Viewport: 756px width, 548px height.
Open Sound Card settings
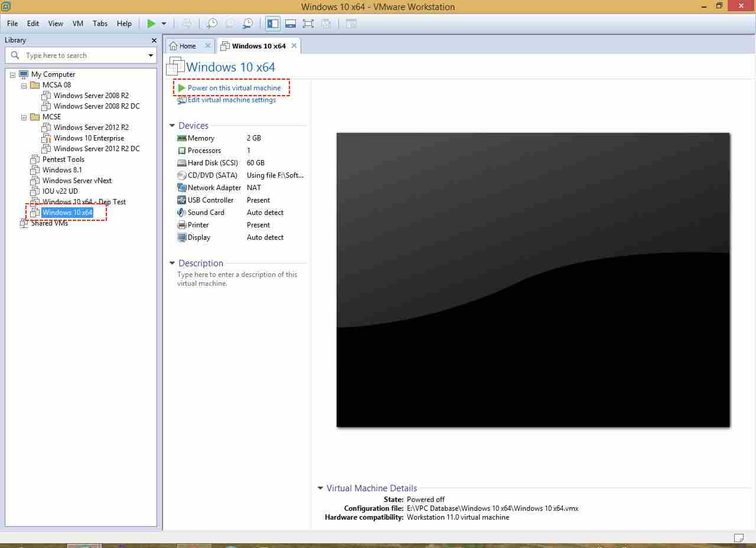(206, 213)
